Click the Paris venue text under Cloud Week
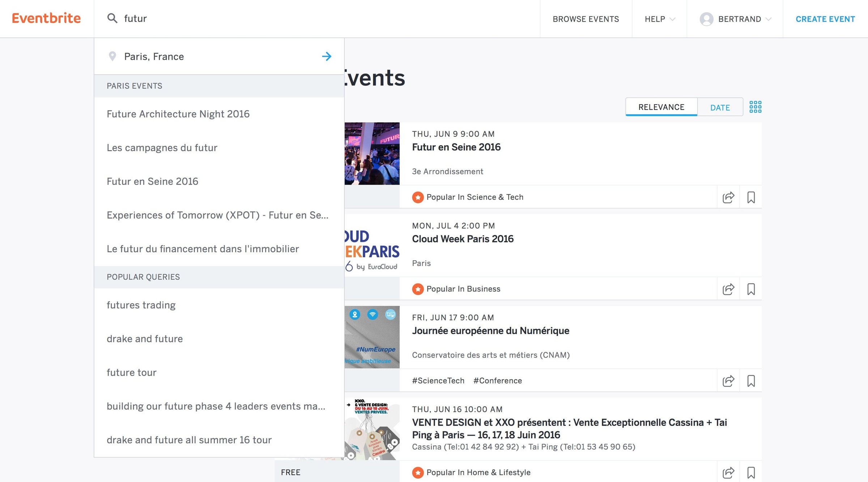 pos(421,263)
